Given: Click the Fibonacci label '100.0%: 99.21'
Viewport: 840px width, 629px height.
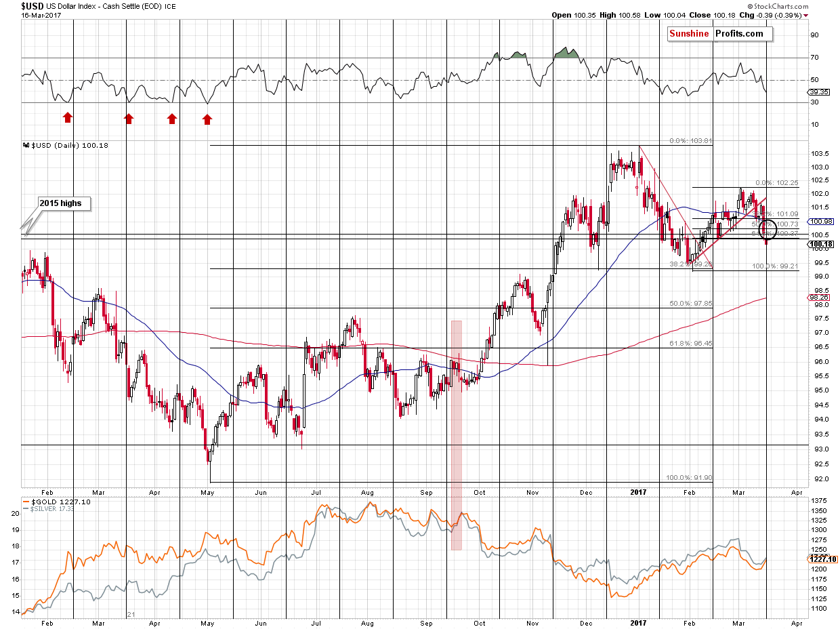Looking at the screenshot, I should (x=776, y=266).
